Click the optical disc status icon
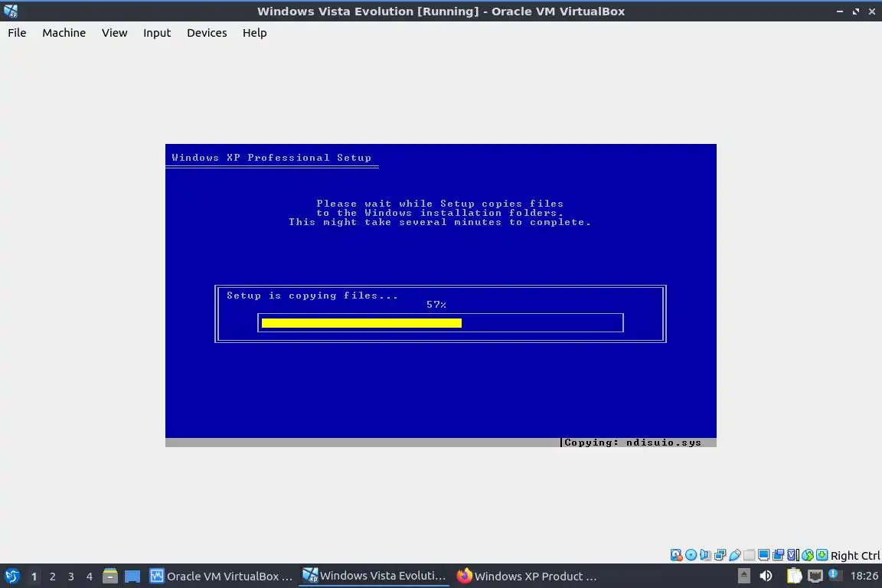The width and height of the screenshot is (882, 588). [691, 555]
